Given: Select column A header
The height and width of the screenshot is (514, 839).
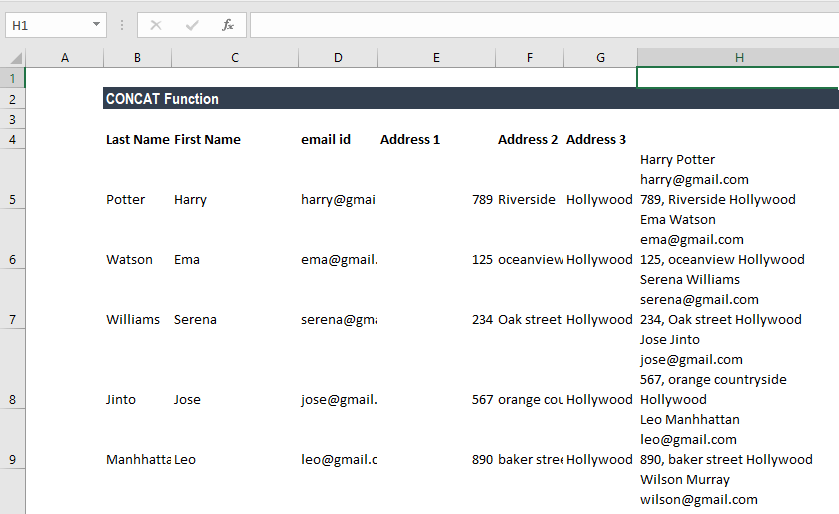Looking at the screenshot, I should [64, 58].
